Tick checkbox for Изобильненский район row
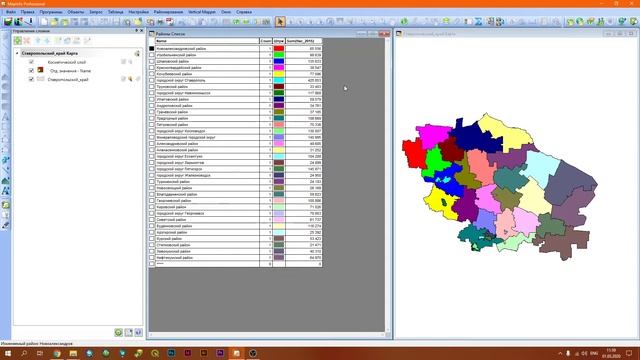640x360 pixels. pos(152,55)
